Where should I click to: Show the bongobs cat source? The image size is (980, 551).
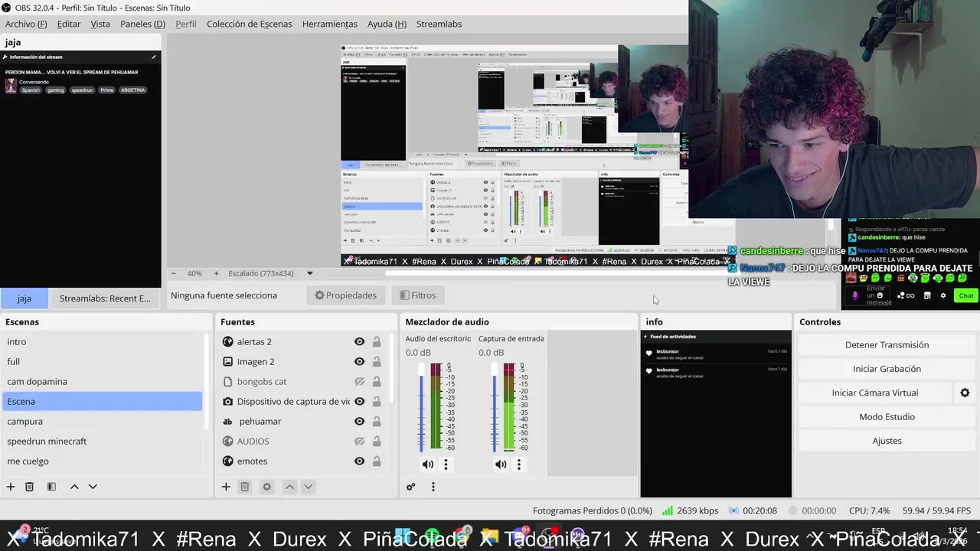click(x=359, y=381)
